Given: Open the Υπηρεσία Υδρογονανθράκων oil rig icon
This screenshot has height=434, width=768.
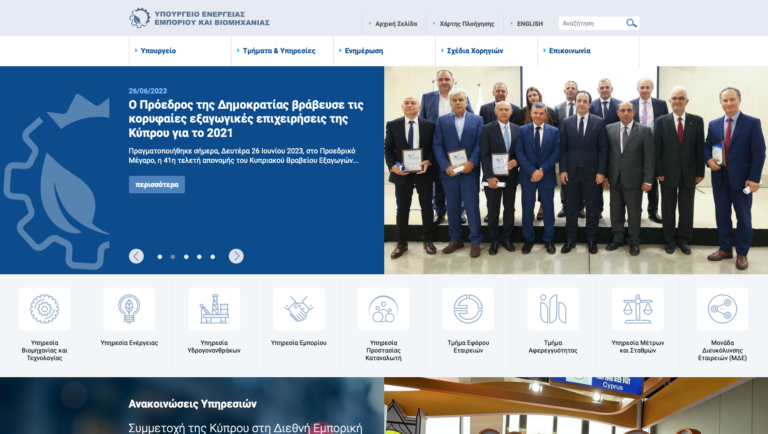Looking at the screenshot, I should click(x=214, y=309).
